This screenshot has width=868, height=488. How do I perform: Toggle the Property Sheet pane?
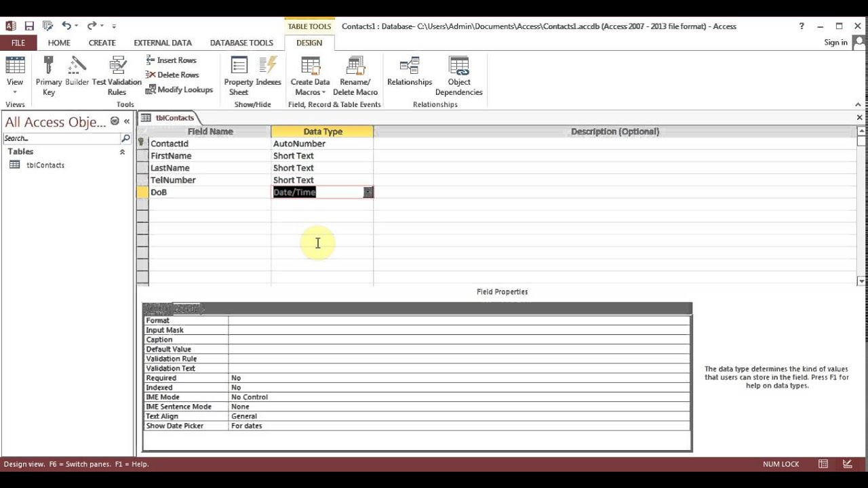click(x=239, y=75)
